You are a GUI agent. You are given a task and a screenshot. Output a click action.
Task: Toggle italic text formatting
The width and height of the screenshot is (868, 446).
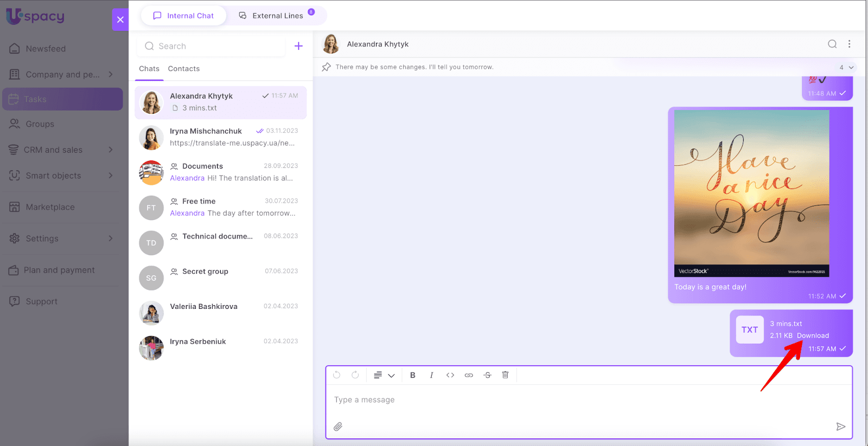point(431,375)
